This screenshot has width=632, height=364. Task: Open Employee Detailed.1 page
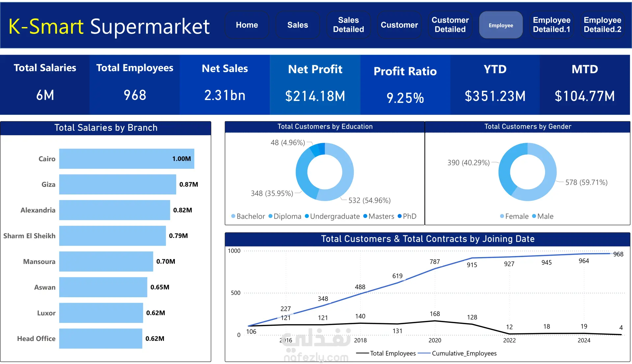(x=551, y=25)
